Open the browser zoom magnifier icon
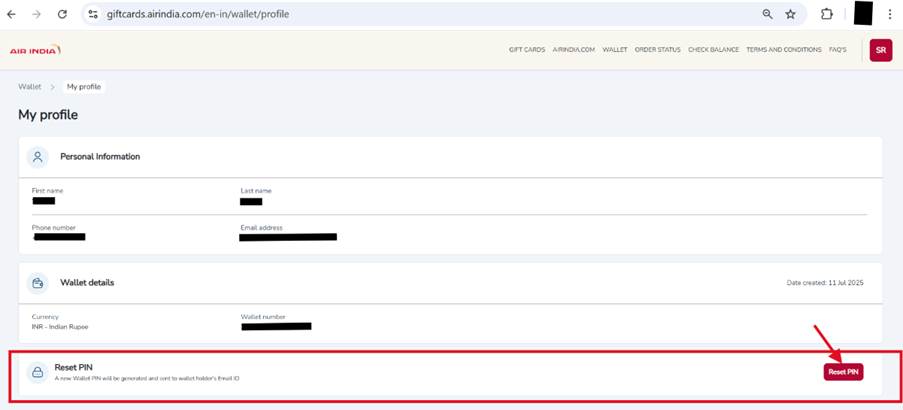The width and height of the screenshot is (903, 410). 767,14
